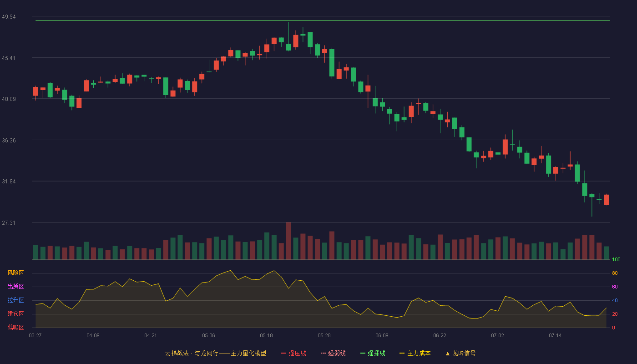Click the red 强压线 legend line marker
Image resolution: width=637 pixels, height=364 pixels.
point(283,353)
